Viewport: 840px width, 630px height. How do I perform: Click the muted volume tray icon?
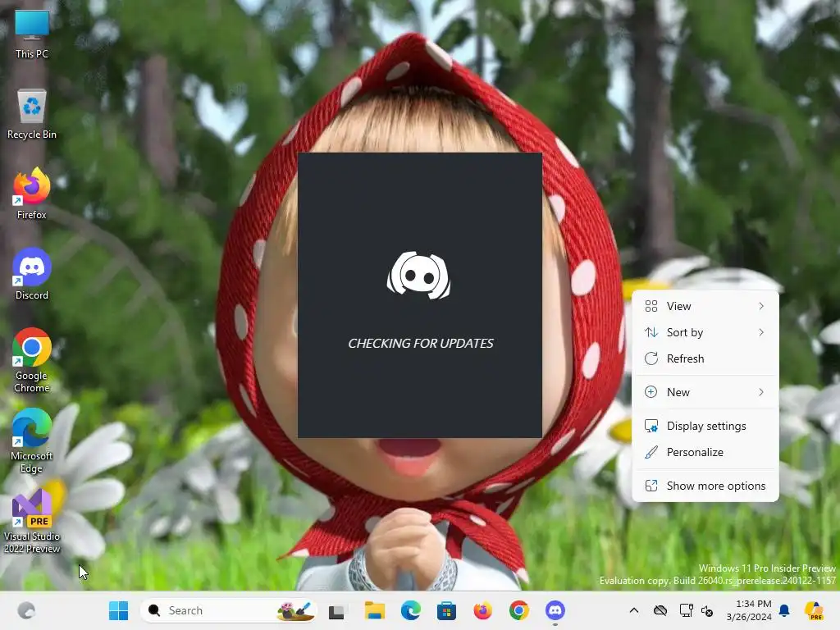(x=706, y=610)
